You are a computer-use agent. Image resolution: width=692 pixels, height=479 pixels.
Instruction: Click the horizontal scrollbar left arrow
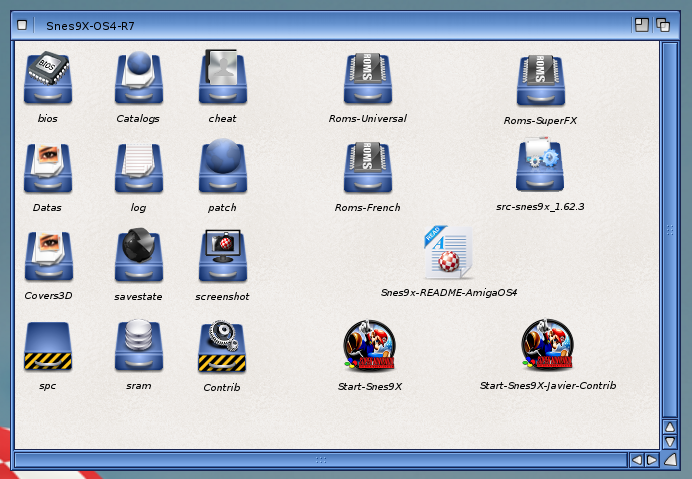636,460
